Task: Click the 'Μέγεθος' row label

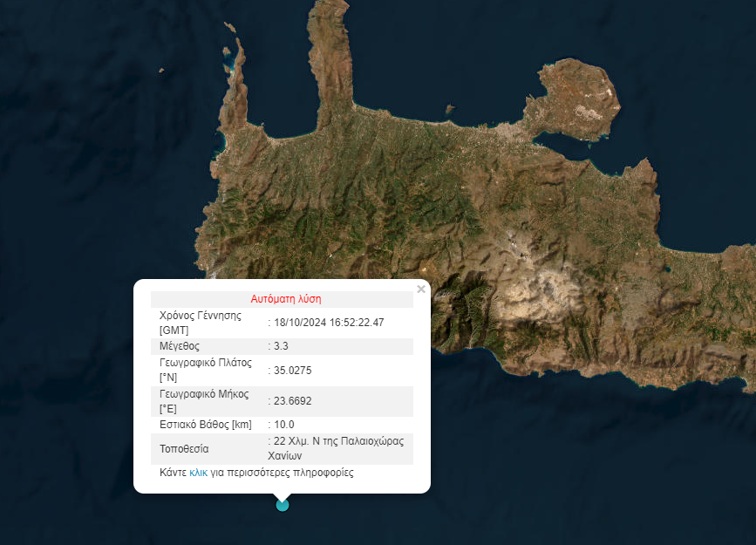Action: pos(180,346)
